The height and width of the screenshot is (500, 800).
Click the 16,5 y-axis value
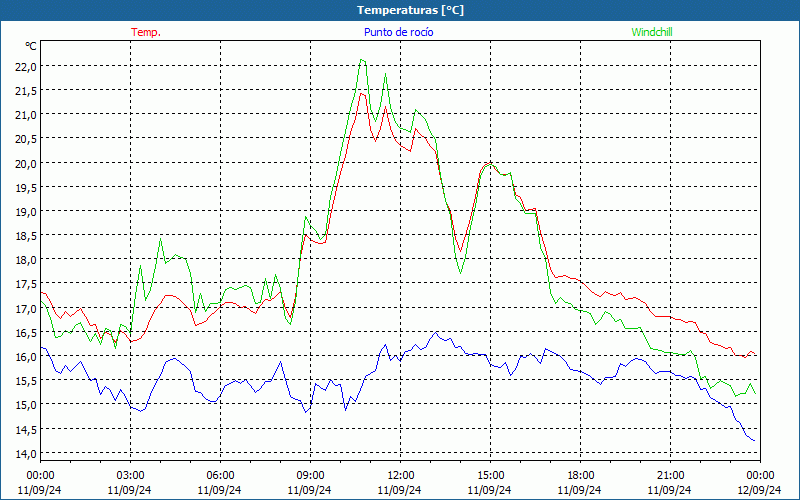pyautogui.click(x=27, y=332)
